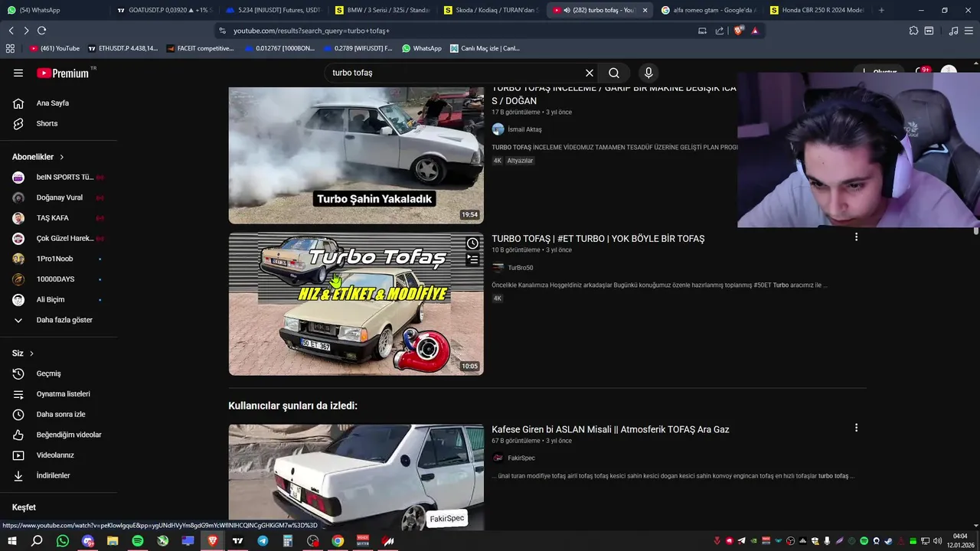This screenshot has width=980, height=551.
Task: Expand the 'Siz' section arrow
Action: [x=31, y=354]
